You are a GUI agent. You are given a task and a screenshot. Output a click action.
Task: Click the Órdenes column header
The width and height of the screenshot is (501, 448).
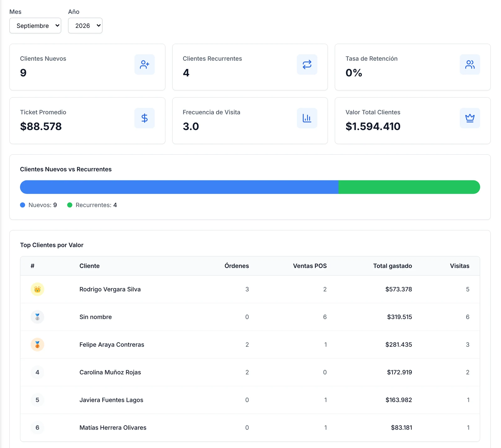tap(237, 266)
